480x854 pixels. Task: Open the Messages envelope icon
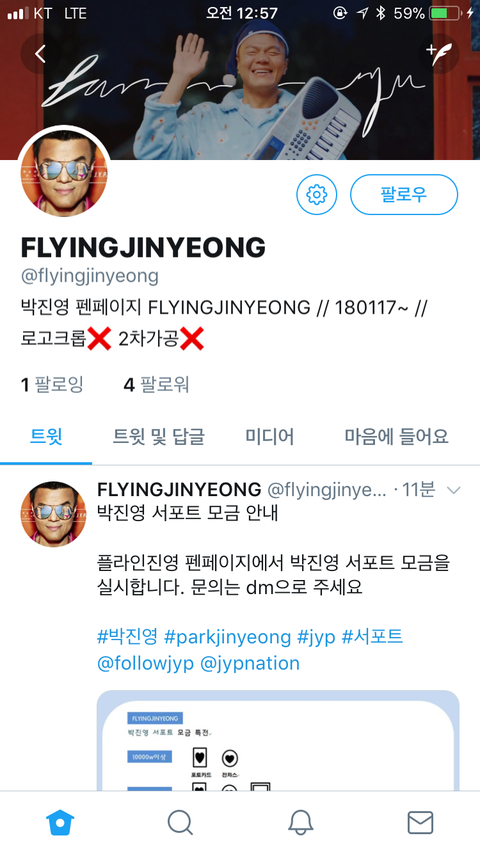pos(420,822)
